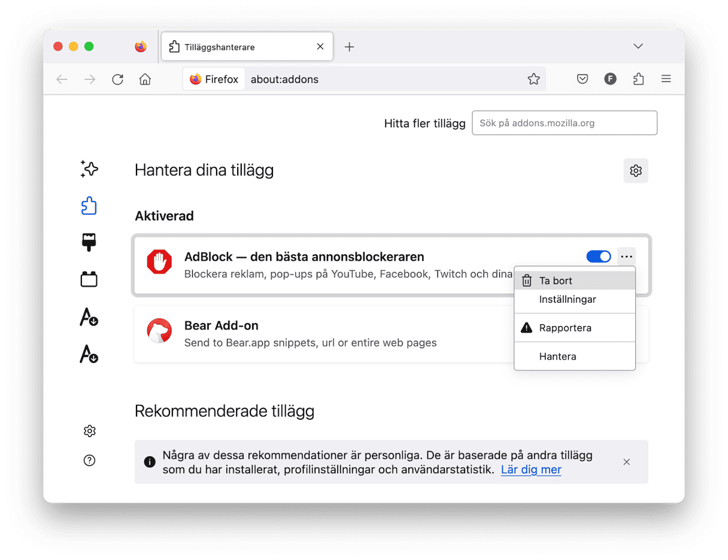Click the Pocket save icon in toolbar

(582, 79)
